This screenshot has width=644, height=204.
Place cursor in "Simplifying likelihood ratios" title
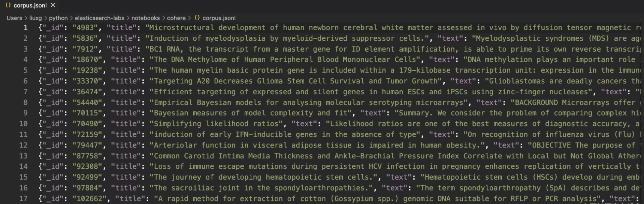(x=217, y=124)
